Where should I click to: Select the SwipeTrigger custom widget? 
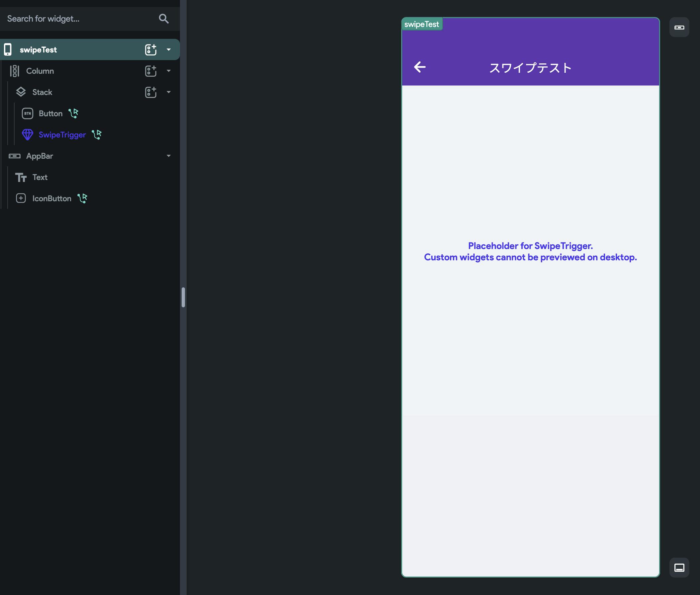click(x=62, y=134)
